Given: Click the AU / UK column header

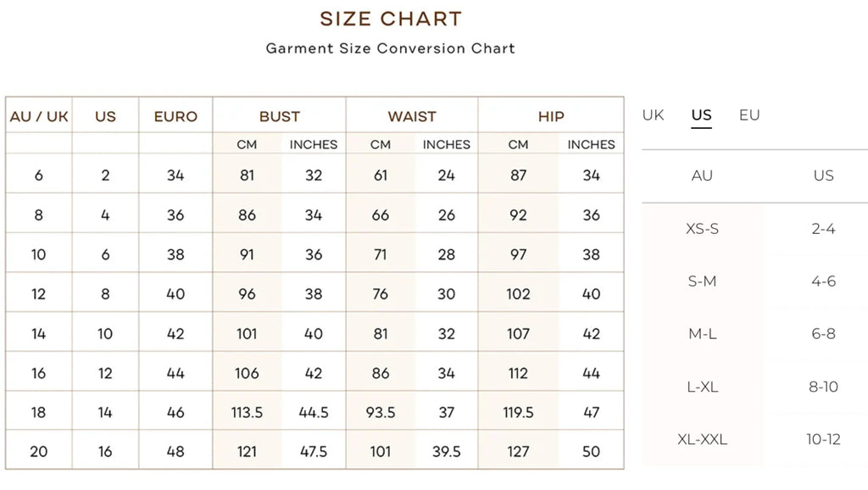Looking at the screenshot, I should click(x=39, y=117).
